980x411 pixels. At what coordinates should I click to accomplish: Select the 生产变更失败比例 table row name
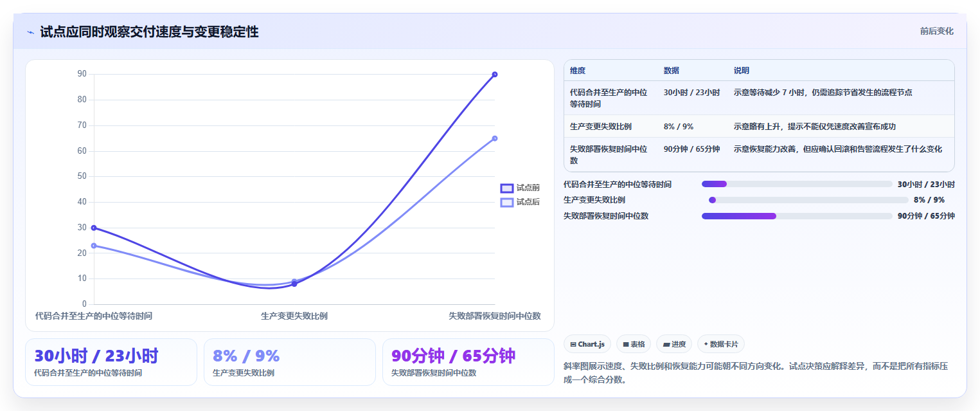[x=601, y=127]
